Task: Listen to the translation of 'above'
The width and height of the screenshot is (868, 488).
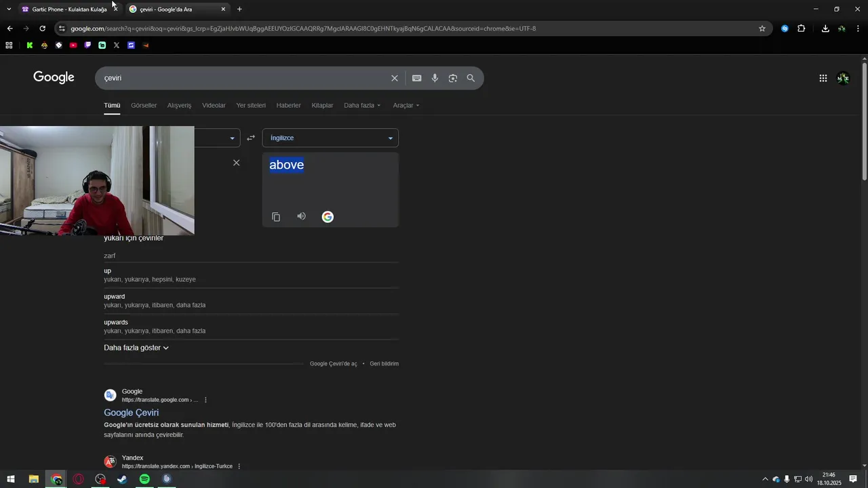Action: click(302, 216)
